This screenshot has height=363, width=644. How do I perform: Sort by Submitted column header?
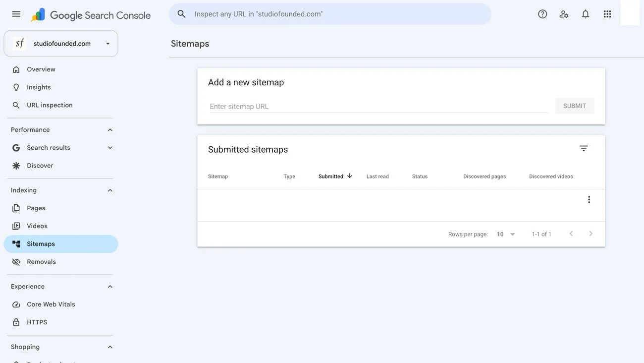331,177
